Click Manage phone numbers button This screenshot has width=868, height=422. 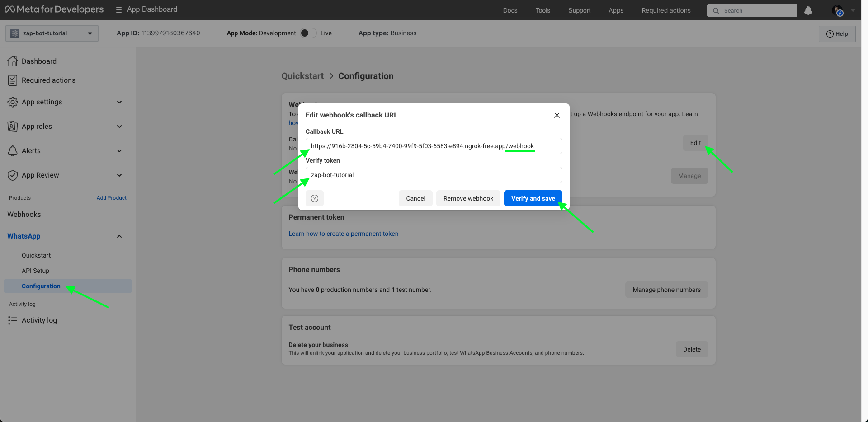click(x=667, y=290)
